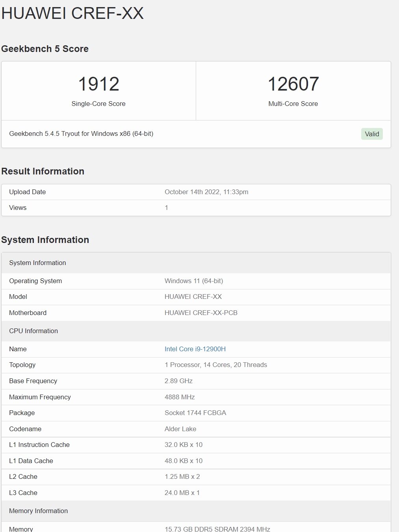Click the L1 Data Cache label
The image size is (399, 532).
31,461
